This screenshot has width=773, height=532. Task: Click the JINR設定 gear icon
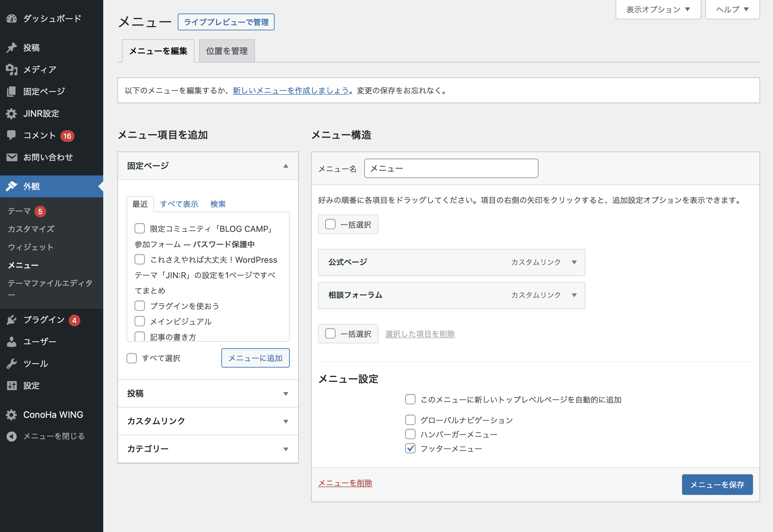coord(12,114)
